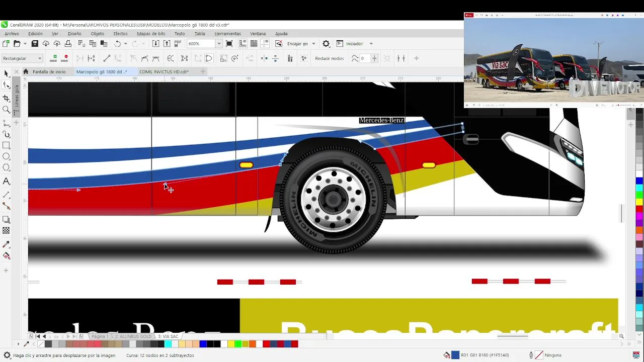Select the Eyedropper tool in toolbox
The width and height of the screenshot is (644, 362).
point(6,244)
